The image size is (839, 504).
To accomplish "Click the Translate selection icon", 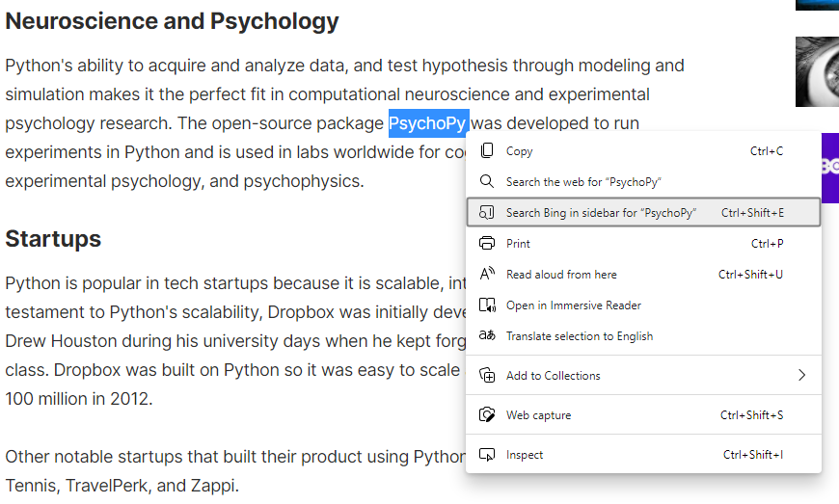I will pyautogui.click(x=487, y=335).
